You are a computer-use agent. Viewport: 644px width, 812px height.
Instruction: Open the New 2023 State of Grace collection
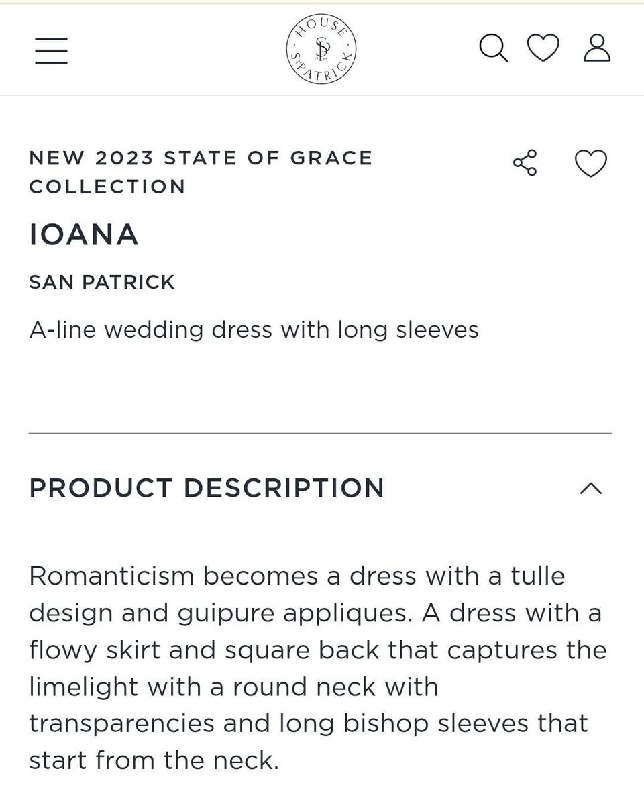[201, 172]
